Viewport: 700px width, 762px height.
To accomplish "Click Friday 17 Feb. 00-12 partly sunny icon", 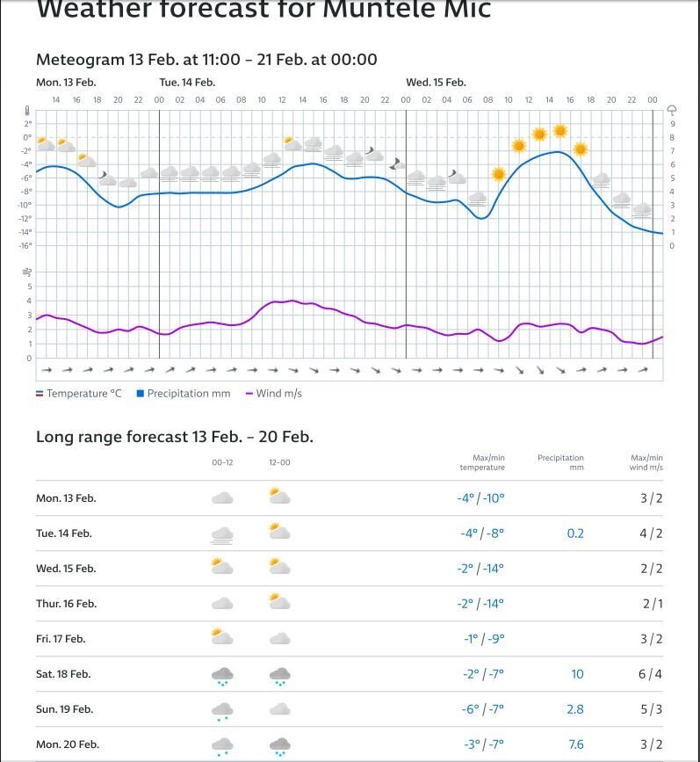I will [222, 637].
